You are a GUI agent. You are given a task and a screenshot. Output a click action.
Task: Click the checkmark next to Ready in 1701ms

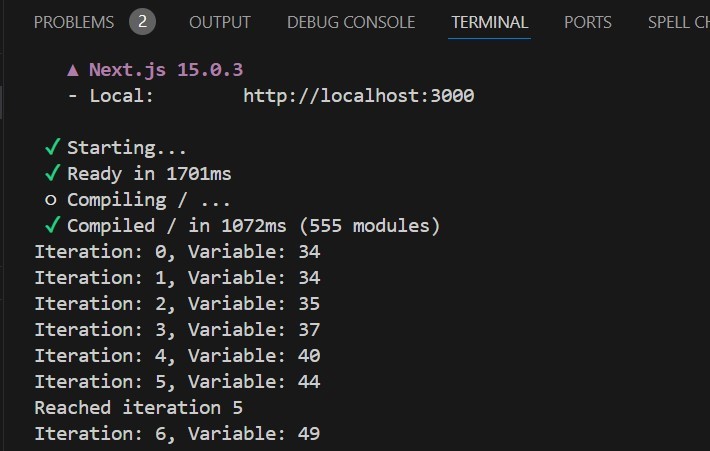pos(53,174)
